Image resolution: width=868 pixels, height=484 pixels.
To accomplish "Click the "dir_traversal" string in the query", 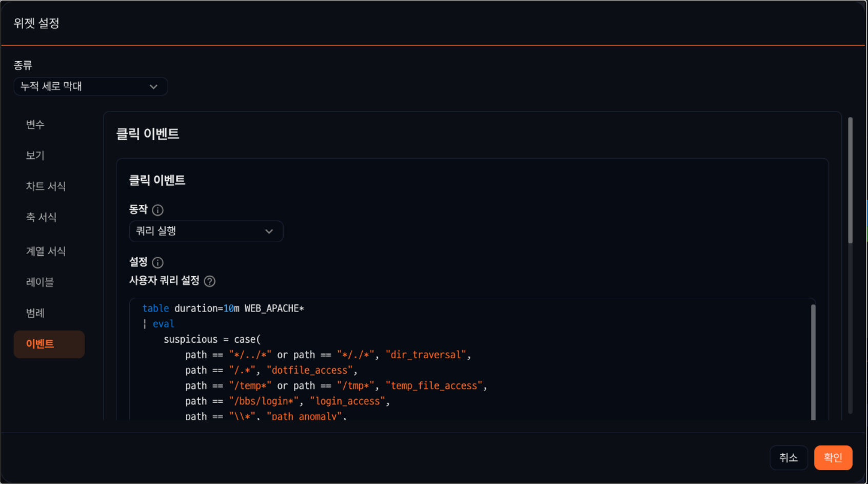I will point(425,355).
